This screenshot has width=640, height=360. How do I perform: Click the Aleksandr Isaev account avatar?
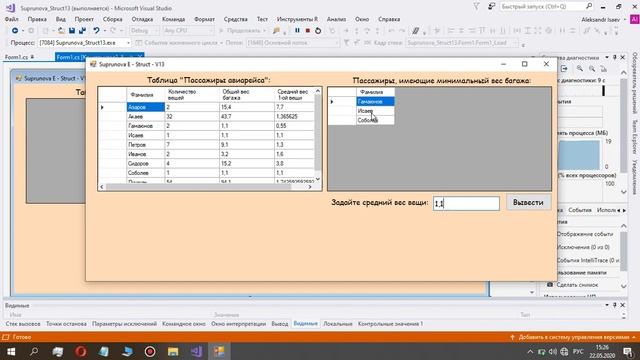click(x=634, y=19)
